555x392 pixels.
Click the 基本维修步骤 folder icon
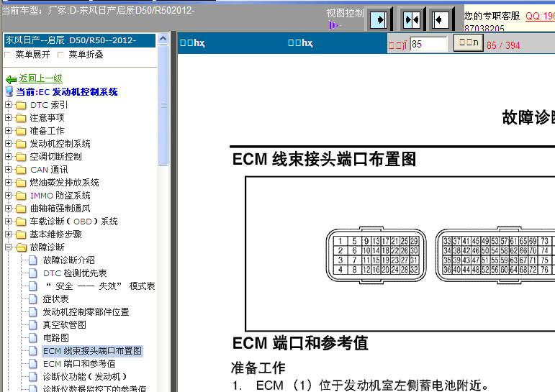pyautogui.click(x=22, y=234)
